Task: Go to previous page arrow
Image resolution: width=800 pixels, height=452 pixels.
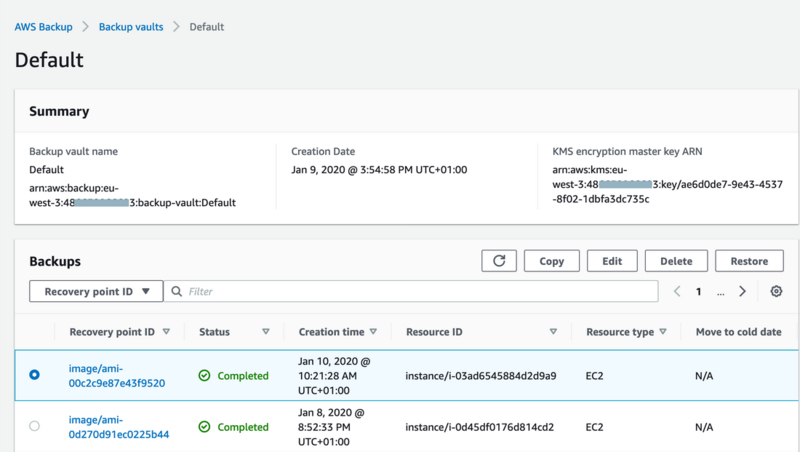Action: pos(677,291)
